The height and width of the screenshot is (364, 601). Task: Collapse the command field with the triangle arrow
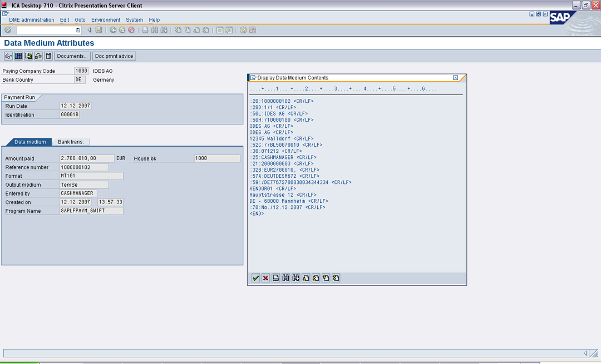(x=89, y=30)
